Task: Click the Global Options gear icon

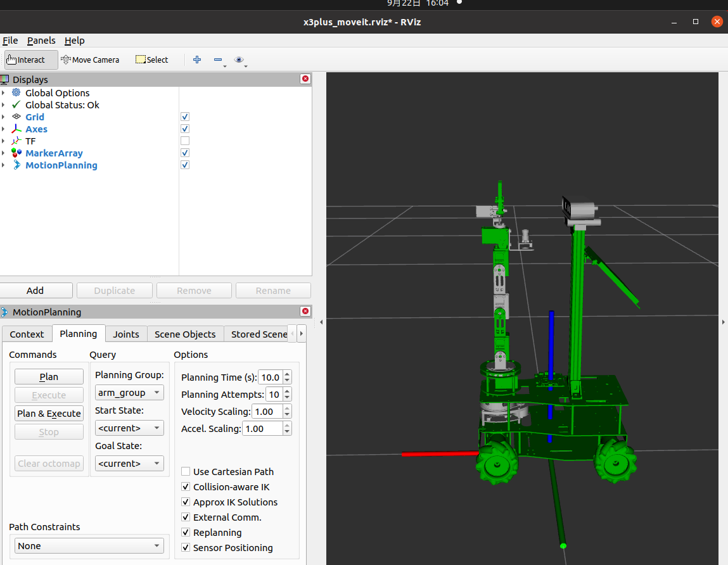Action: (16, 93)
